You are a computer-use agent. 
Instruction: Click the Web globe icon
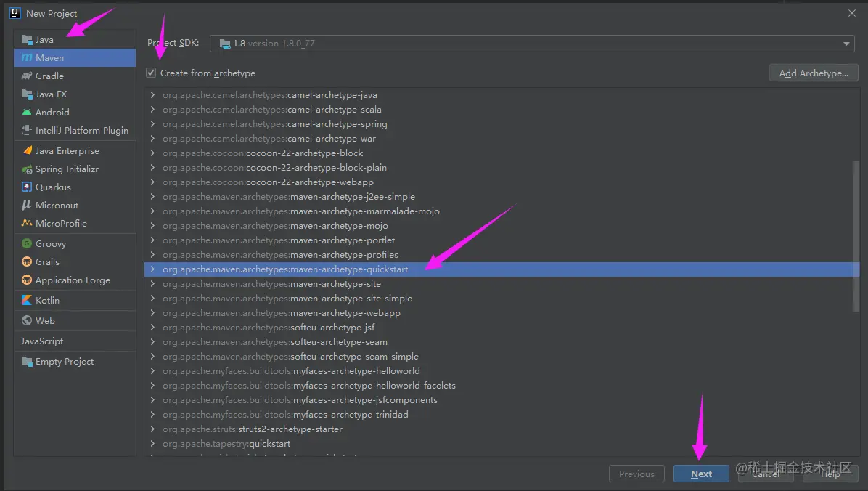27,320
